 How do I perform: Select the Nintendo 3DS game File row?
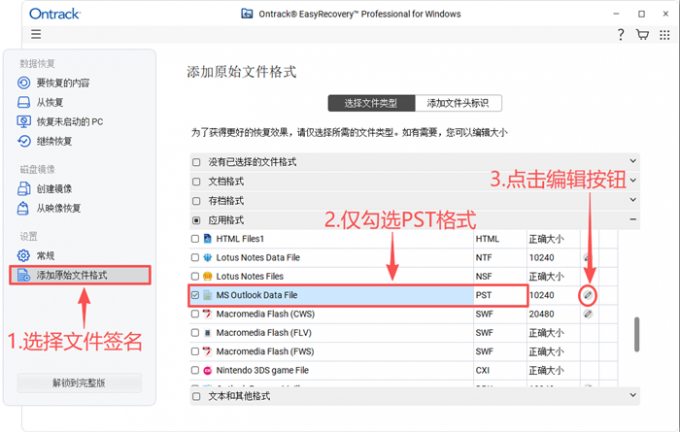click(403, 370)
